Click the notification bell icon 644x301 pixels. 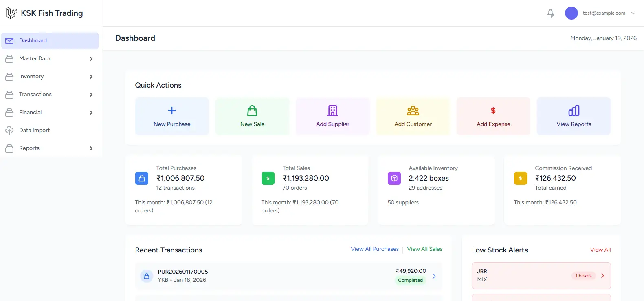550,13
